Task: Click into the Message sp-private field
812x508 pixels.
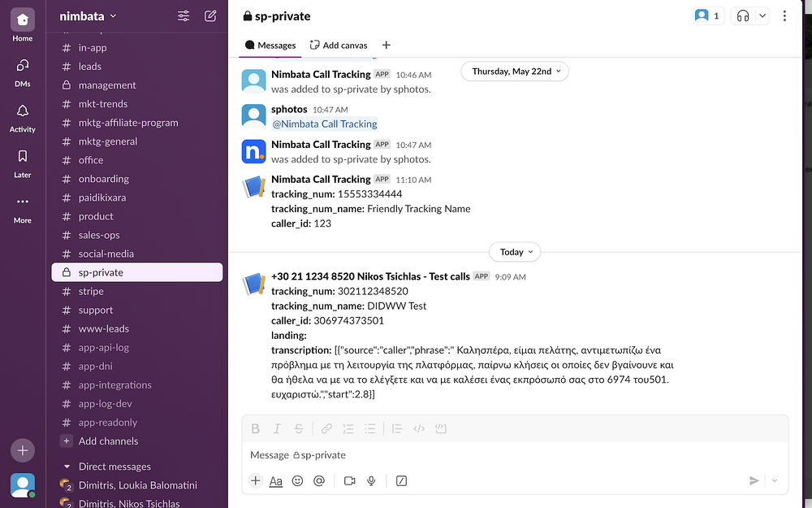Action: [x=515, y=455]
